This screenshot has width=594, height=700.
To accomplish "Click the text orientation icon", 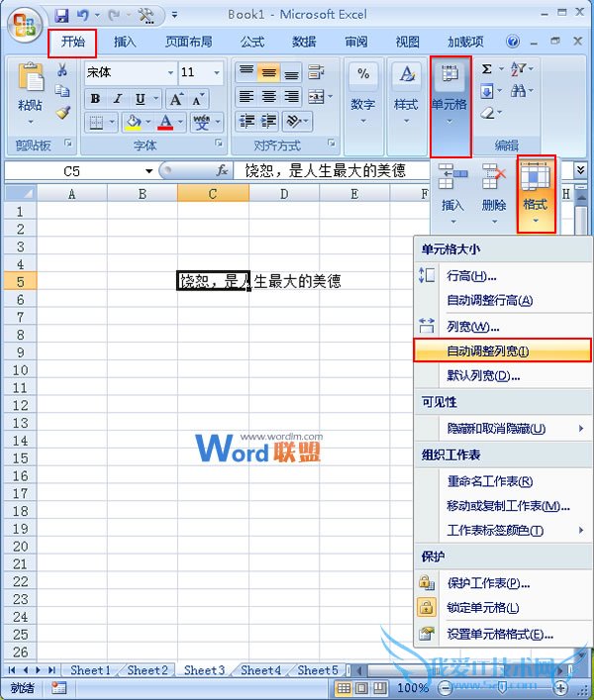I will (293, 121).
